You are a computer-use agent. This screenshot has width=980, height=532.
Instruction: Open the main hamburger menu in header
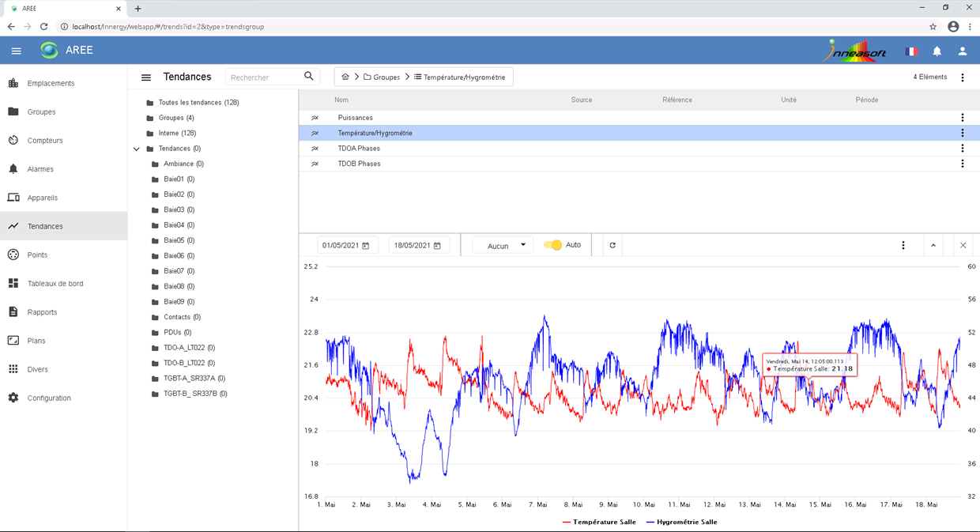point(17,51)
